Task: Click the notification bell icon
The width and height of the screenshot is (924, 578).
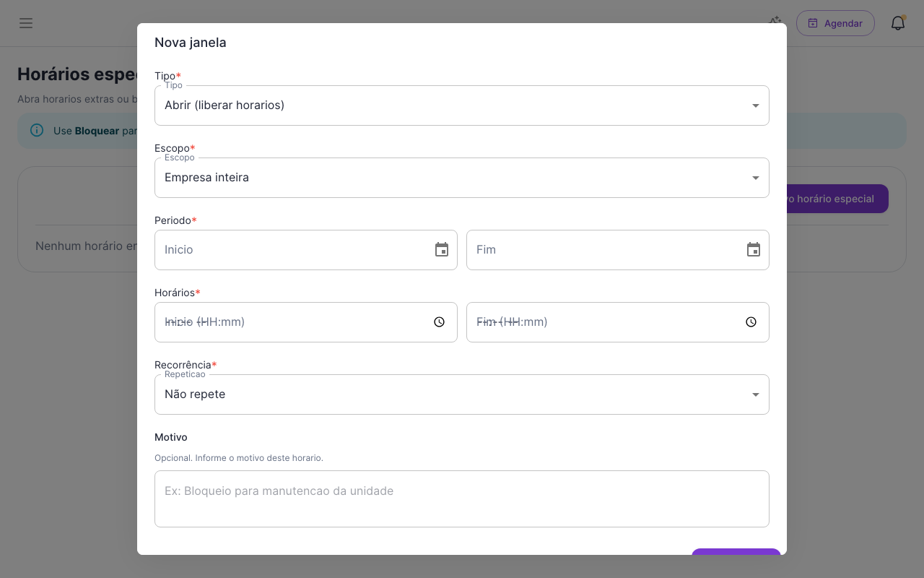Action: (898, 23)
